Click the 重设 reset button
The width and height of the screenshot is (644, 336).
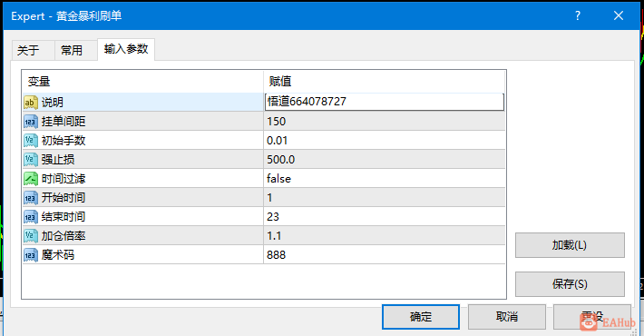591,317
